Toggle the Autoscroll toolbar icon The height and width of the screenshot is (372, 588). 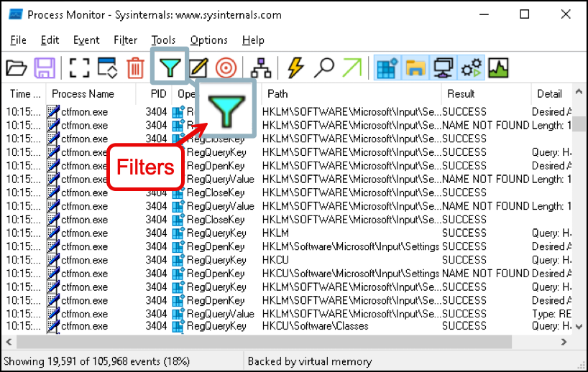coord(108,68)
